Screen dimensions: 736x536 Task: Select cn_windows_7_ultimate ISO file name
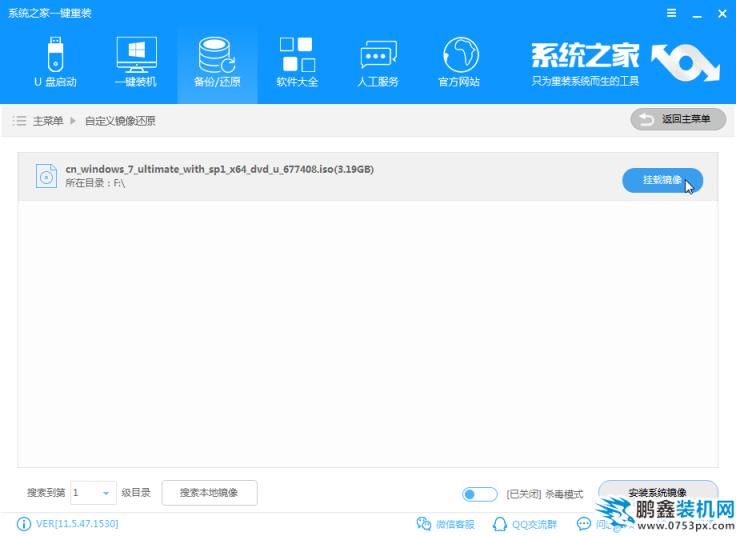tap(219, 169)
